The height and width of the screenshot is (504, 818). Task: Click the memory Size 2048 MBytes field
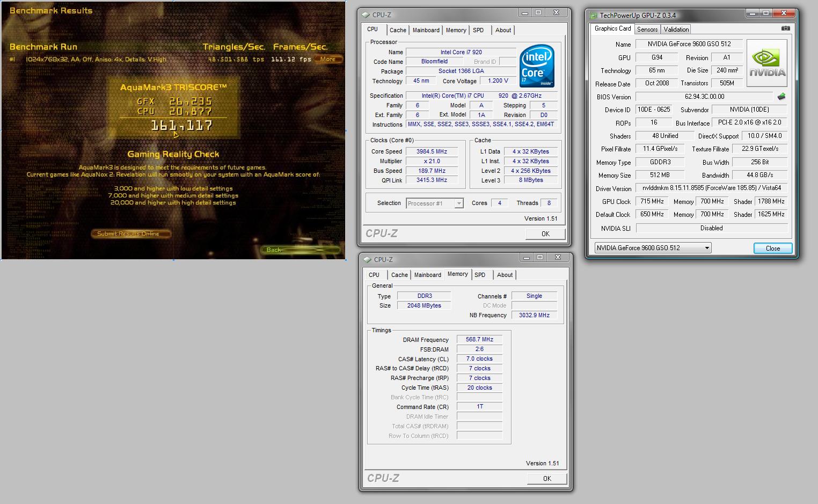pos(424,305)
